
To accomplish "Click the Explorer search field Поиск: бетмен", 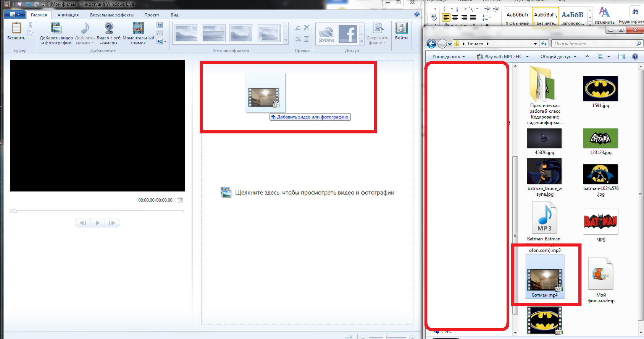I will pyautogui.click(x=597, y=44).
